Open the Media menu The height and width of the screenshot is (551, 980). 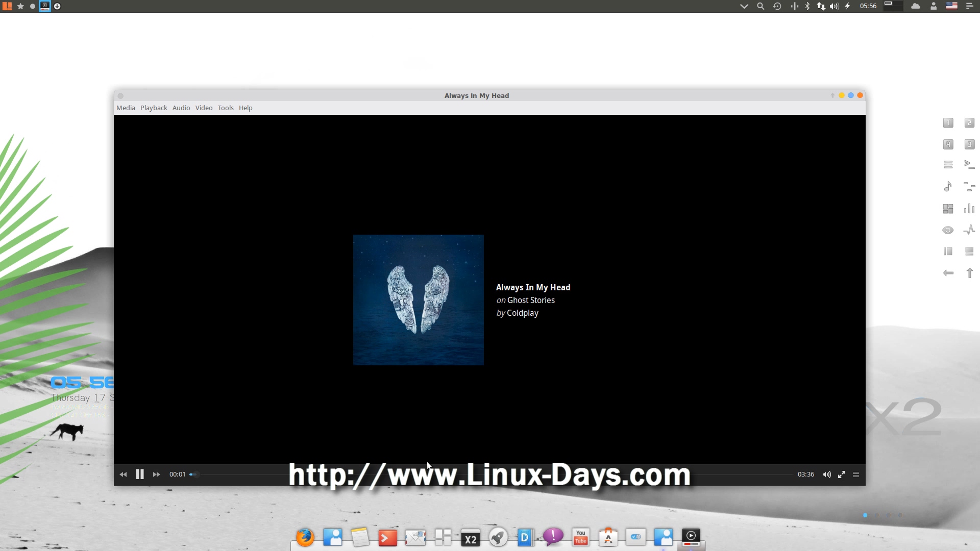(x=126, y=108)
